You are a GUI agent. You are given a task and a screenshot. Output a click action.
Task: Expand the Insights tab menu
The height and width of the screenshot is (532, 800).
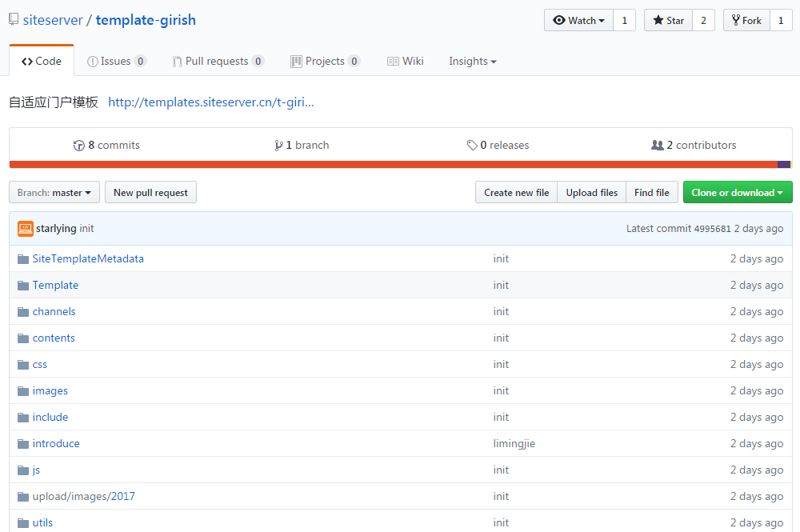[x=472, y=62]
